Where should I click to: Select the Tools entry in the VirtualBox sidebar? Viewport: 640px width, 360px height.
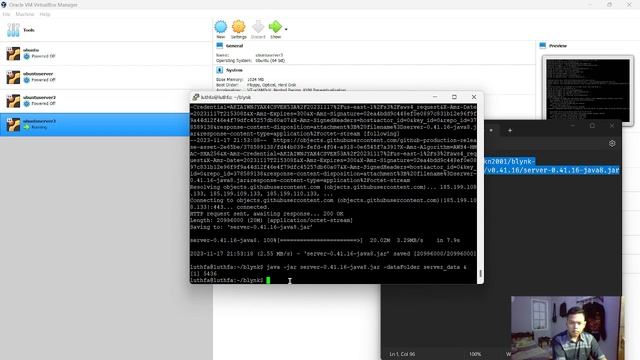(x=106, y=30)
